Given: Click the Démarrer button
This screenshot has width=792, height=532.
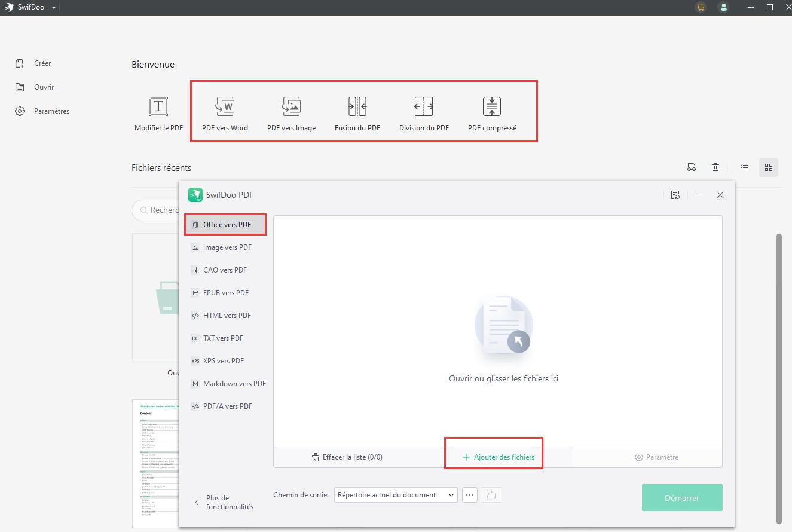Looking at the screenshot, I should point(682,497).
